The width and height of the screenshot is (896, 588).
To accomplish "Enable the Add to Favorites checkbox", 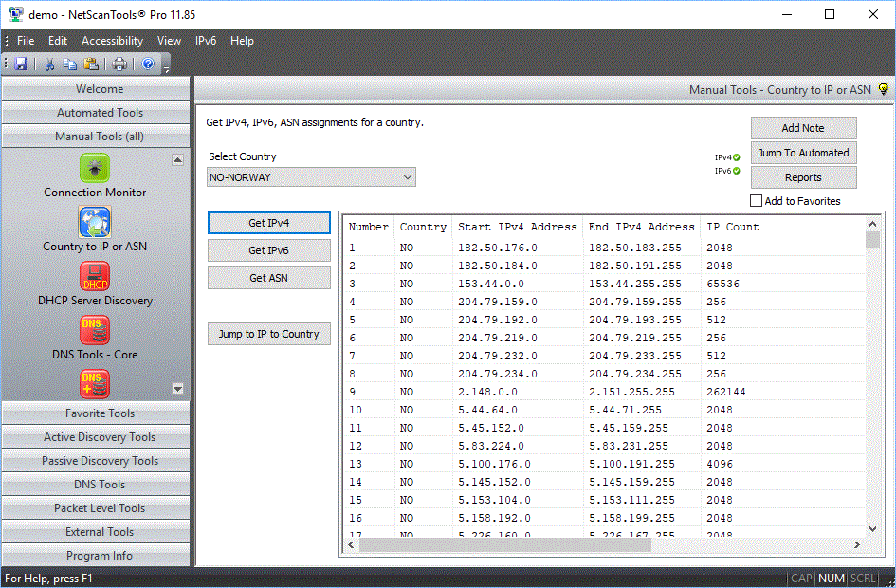I will 756,200.
